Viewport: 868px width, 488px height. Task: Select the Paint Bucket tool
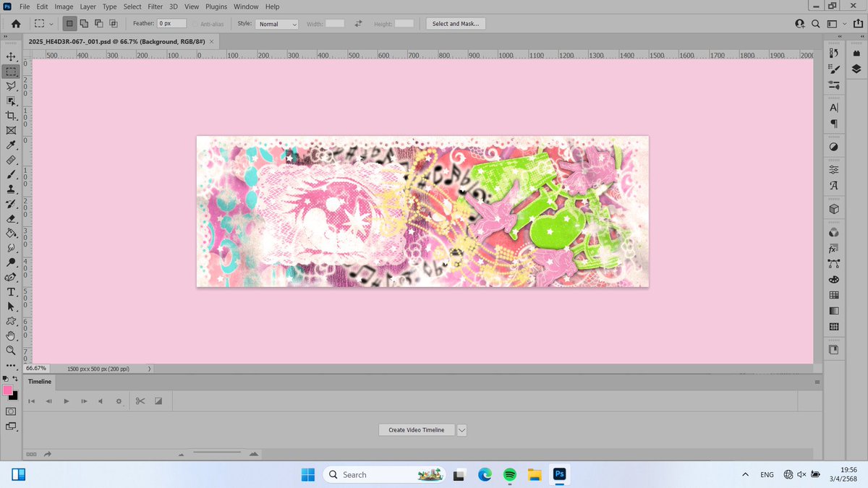(12, 234)
